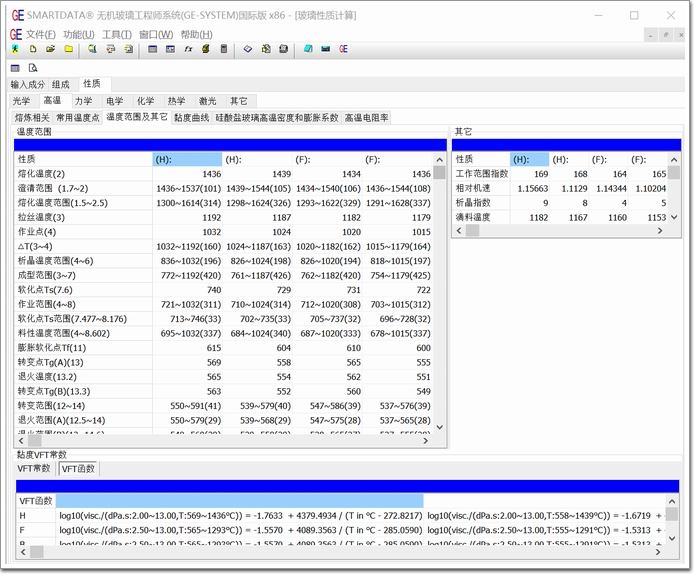Select the 熔化温度(2) row label
This screenshot has width=694, height=574.
(x=41, y=174)
